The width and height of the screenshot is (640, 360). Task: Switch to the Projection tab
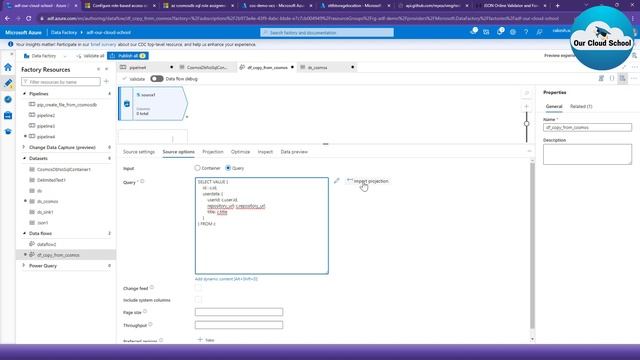213,152
